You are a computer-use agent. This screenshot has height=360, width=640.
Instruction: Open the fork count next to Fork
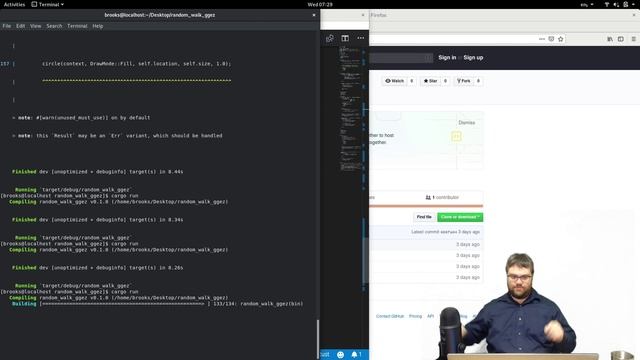(x=478, y=81)
